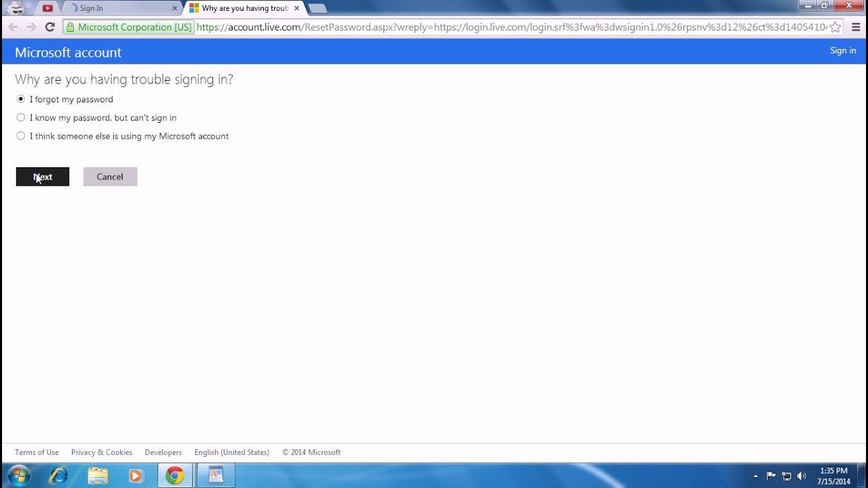The image size is (868, 488).
Task: Click the Action Center flag icon
Action: click(771, 476)
